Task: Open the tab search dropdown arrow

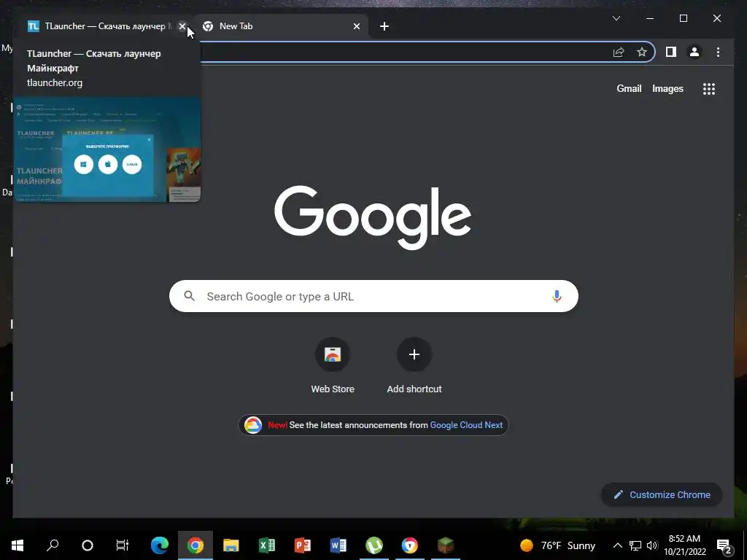Action: click(x=616, y=18)
